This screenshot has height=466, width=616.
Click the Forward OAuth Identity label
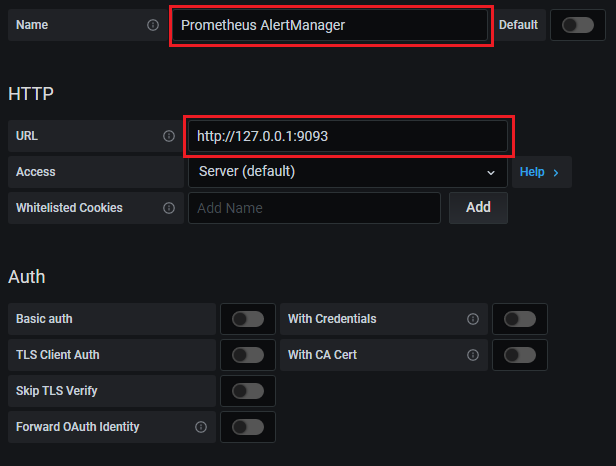coord(77,427)
